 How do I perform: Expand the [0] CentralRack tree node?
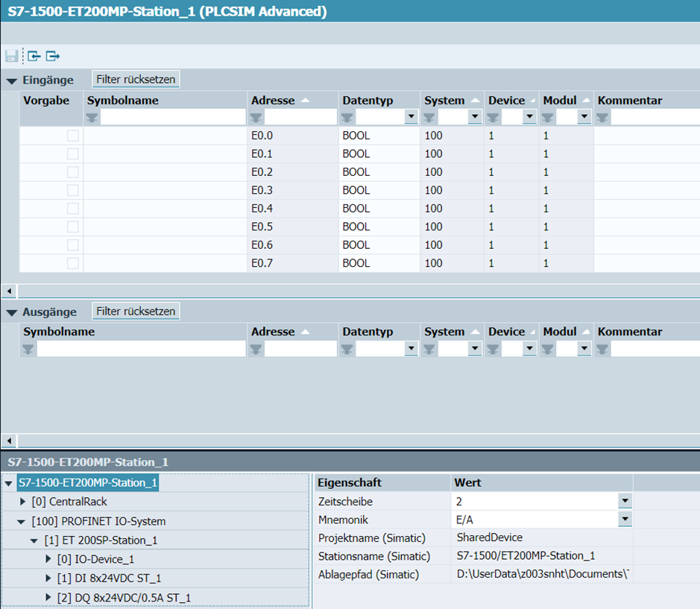(23, 502)
